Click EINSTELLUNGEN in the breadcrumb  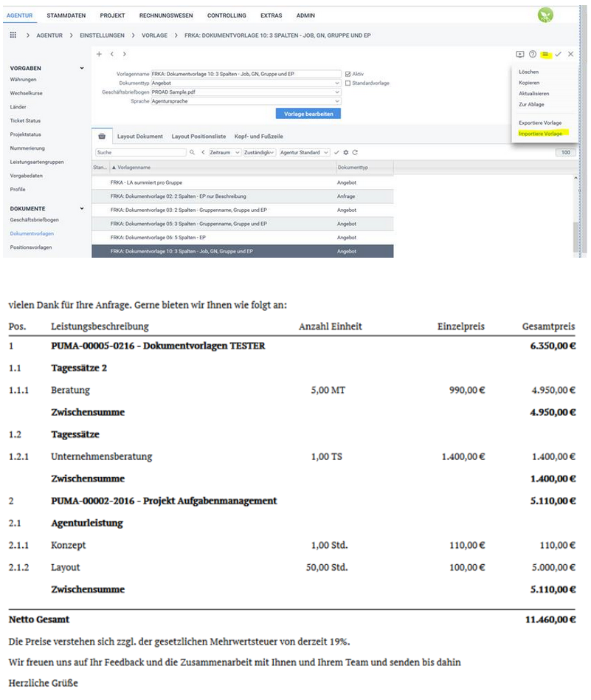(x=102, y=35)
